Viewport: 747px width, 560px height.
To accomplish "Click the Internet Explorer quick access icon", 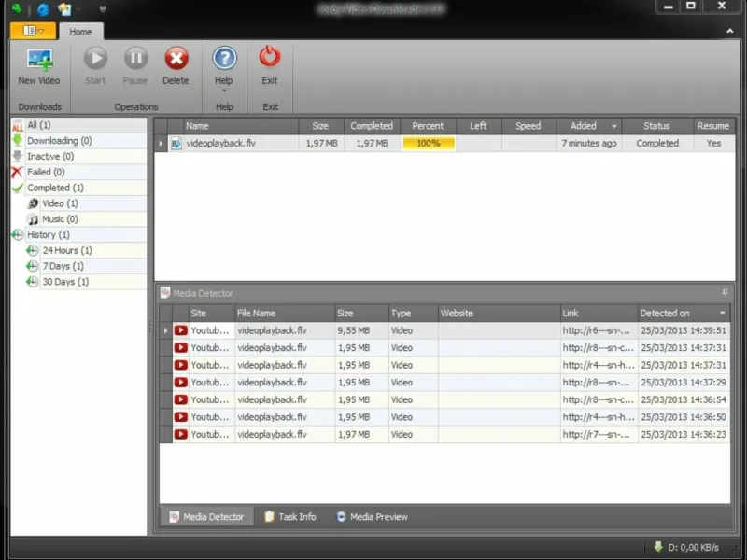I will click(x=43, y=9).
